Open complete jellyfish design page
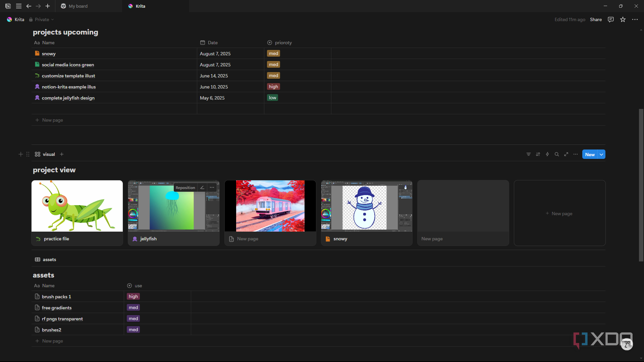Screen dimensions: 644x362 tap(68, 98)
